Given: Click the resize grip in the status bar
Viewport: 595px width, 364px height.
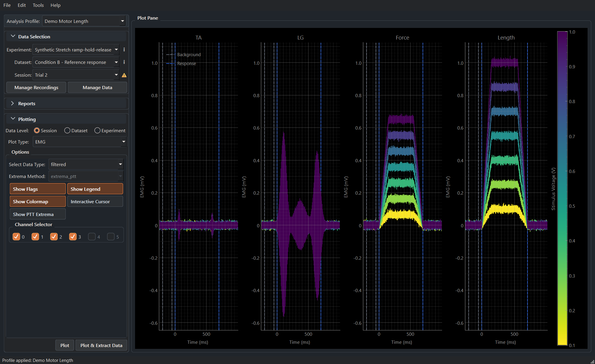Looking at the screenshot, I should pos(592,361).
